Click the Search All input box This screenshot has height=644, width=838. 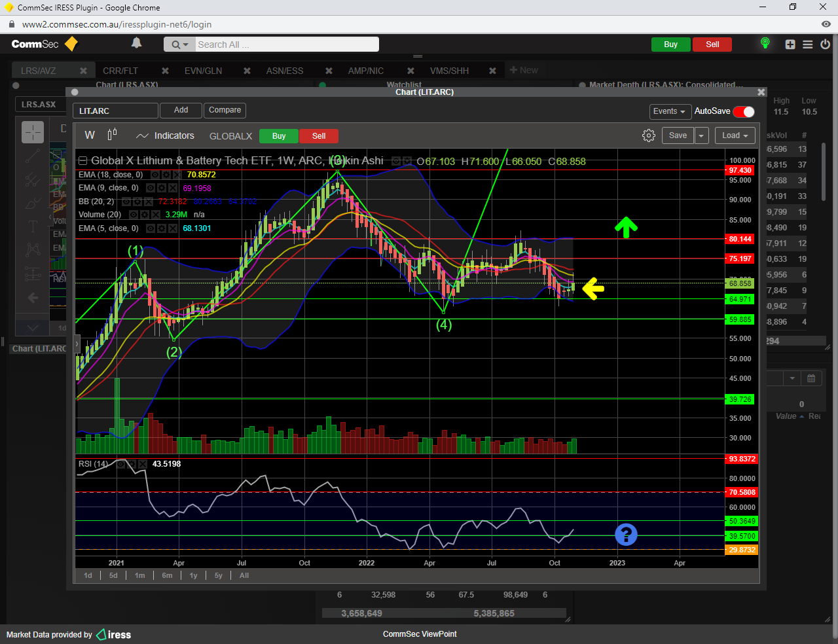287,45
